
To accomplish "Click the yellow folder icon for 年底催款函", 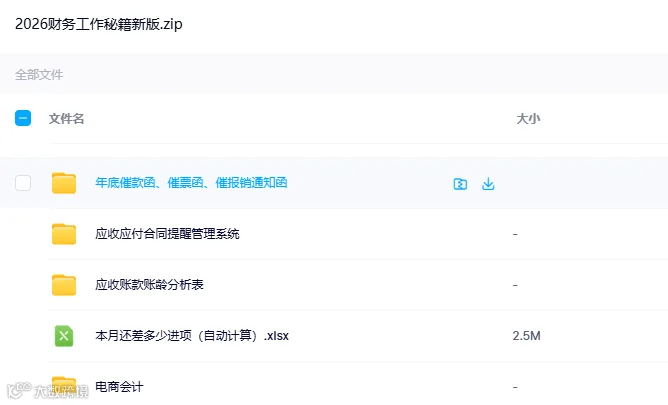I will 64,183.
